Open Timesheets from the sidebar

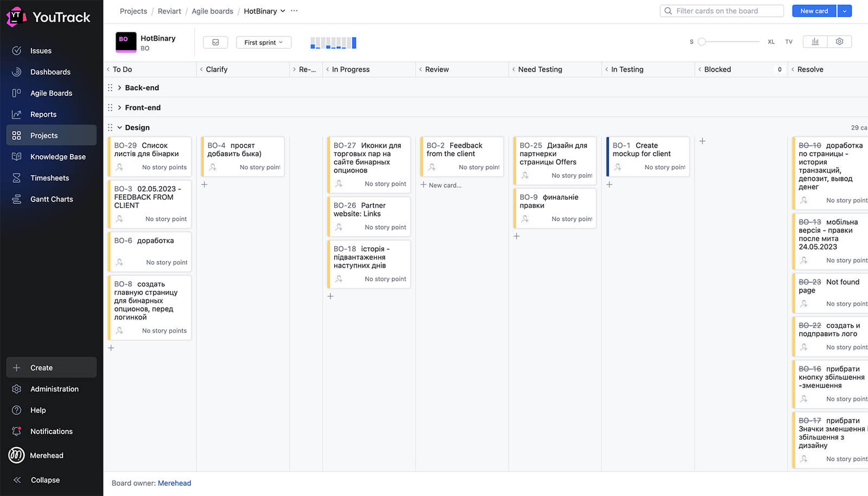[49, 178]
